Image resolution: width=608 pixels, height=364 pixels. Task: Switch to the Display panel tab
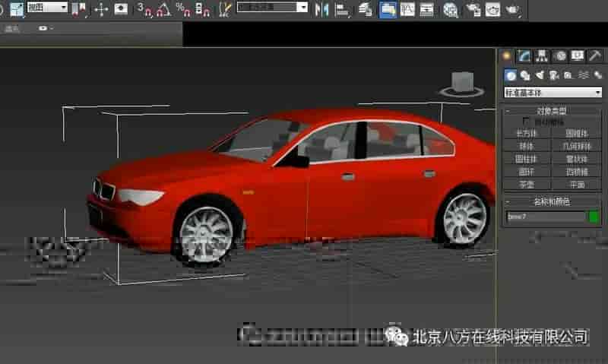click(x=578, y=55)
